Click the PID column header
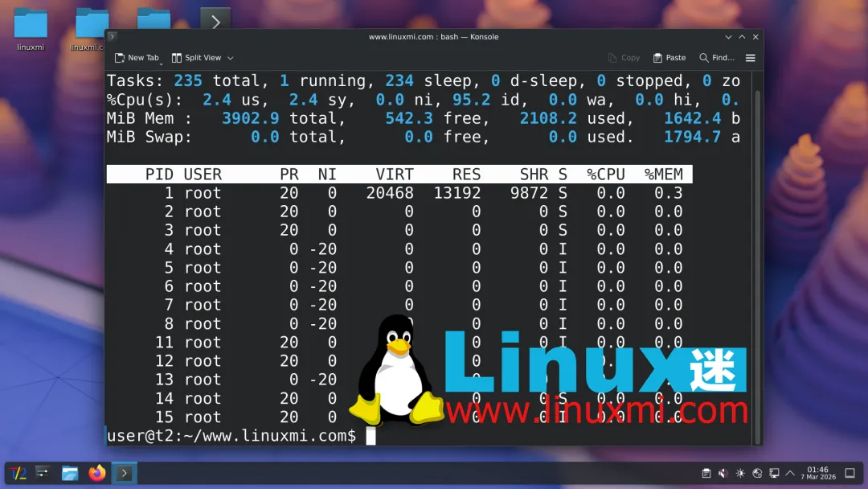The image size is (868, 489). (159, 175)
